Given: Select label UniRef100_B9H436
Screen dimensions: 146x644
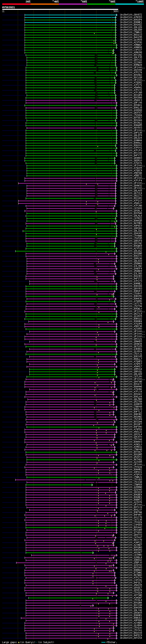Looking at the screenshot, I should 131,299.
